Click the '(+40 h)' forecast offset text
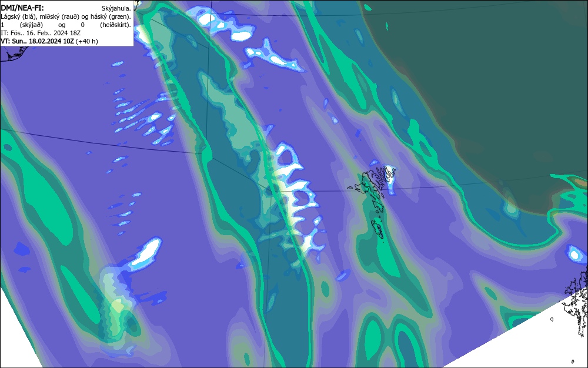Image resolution: width=588 pixels, height=368 pixels. click(86, 41)
